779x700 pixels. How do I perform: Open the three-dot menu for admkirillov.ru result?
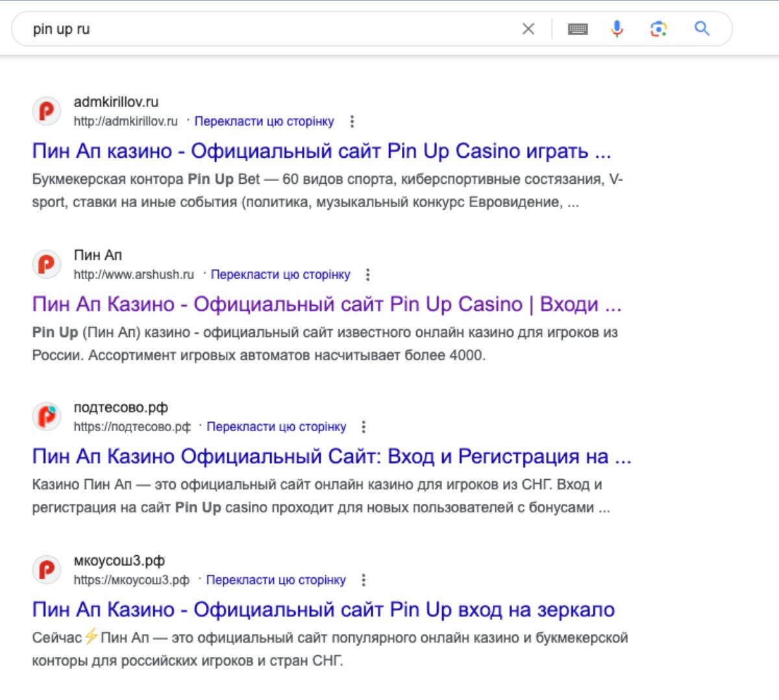pyautogui.click(x=352, y=121)
